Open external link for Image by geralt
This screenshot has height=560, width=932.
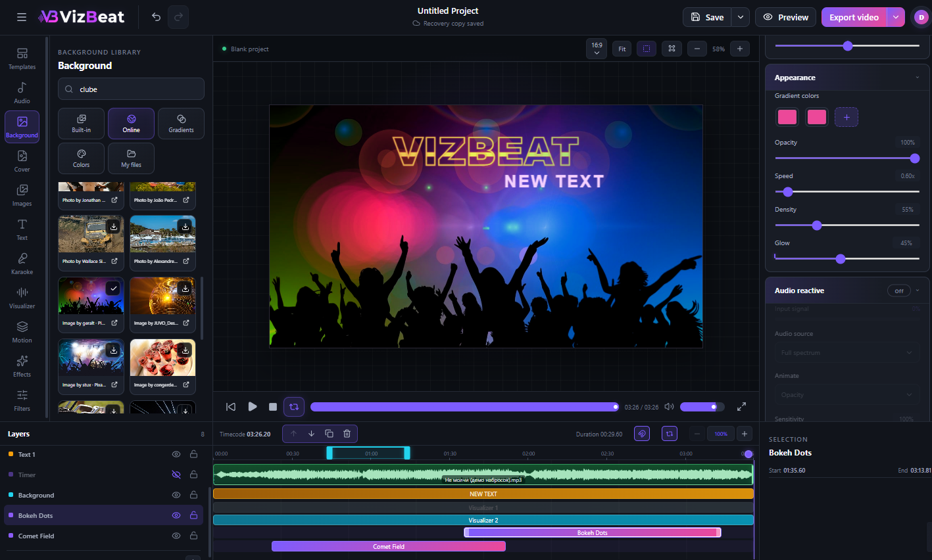[114, 323]
